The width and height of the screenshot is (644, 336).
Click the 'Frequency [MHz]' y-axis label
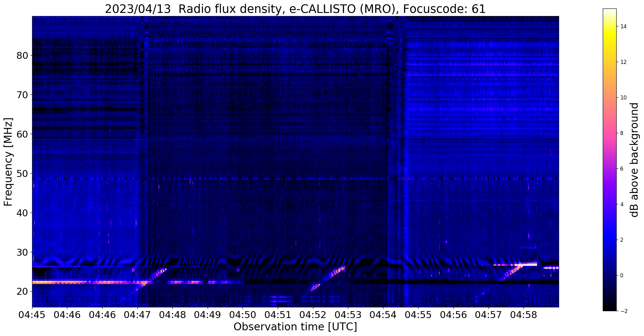[8, 162]
